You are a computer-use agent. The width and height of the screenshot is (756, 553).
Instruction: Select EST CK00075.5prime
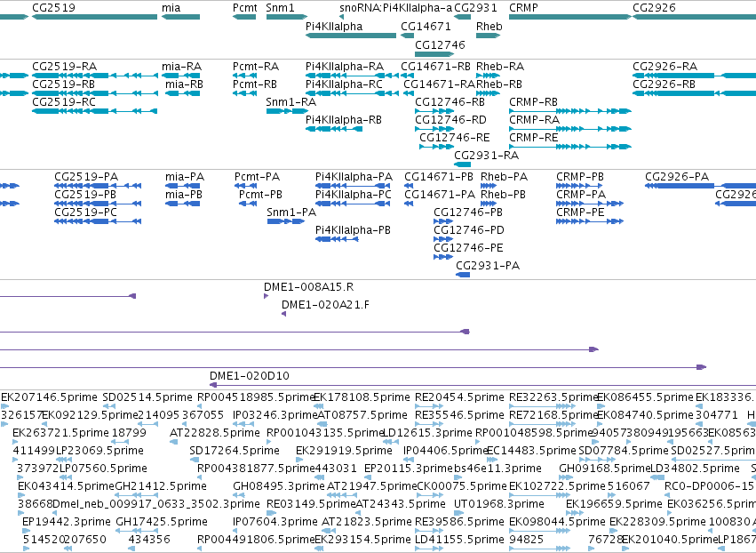pos(462,486)
